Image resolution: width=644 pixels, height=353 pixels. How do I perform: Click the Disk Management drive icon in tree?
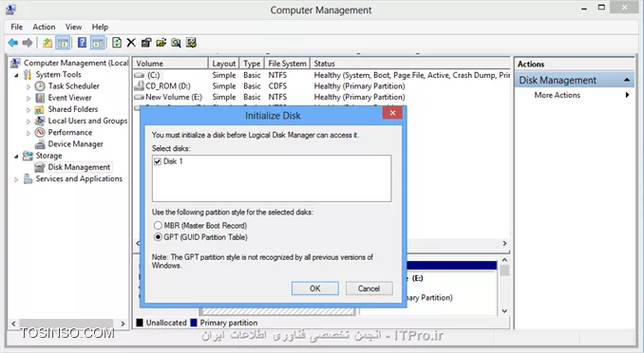pos(40,167)
